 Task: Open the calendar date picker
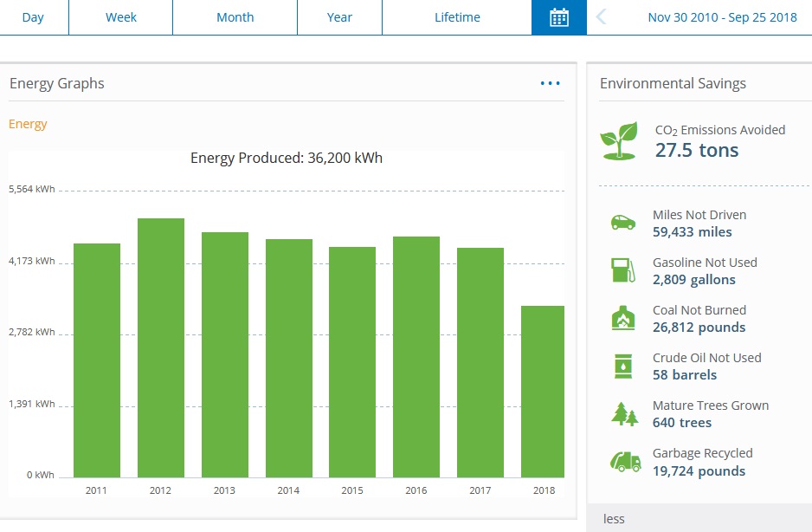(x=558, y=17)
